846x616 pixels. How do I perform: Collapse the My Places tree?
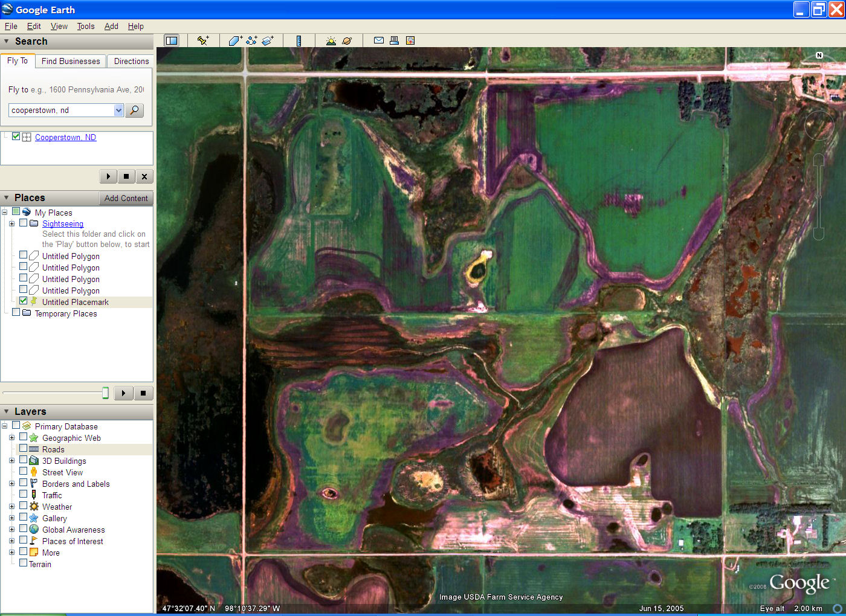coord(4,212)
